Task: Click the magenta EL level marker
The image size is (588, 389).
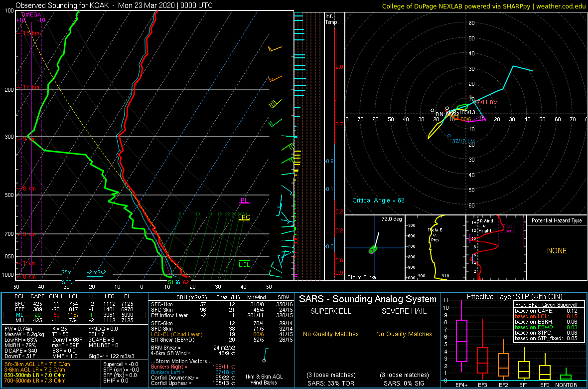Action: click(x=245, y=200)
